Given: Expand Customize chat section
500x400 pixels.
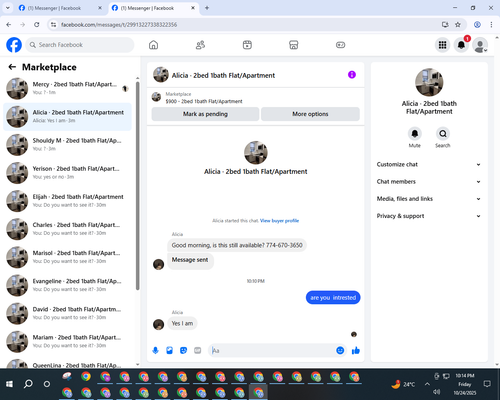Looking at the screenshot, I should click(429, 164).
